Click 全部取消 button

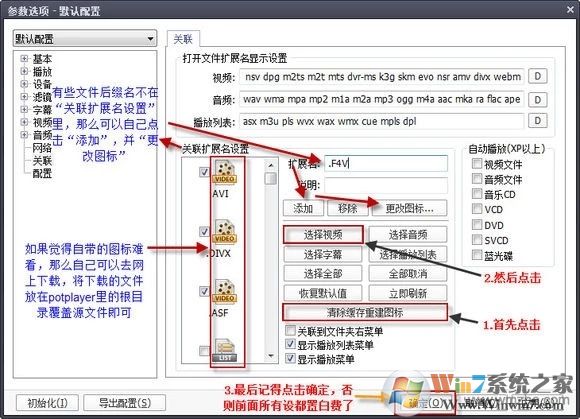click(408, 274)
